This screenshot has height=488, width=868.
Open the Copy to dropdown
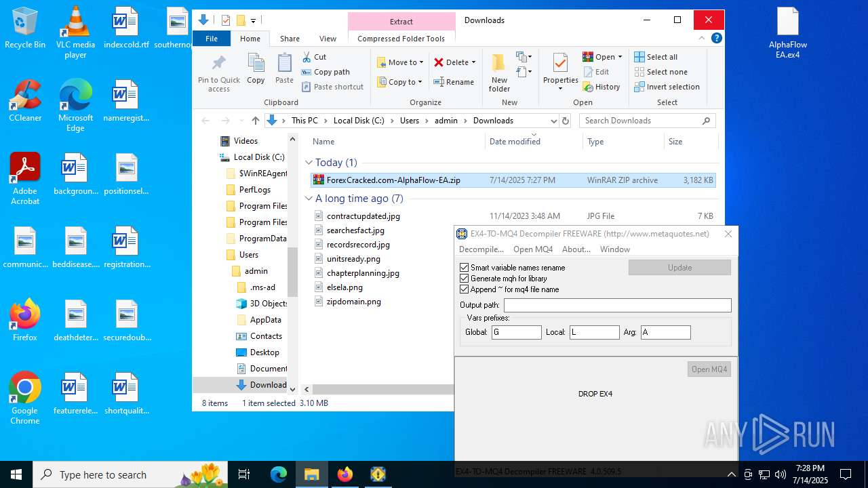pos(399,82)
